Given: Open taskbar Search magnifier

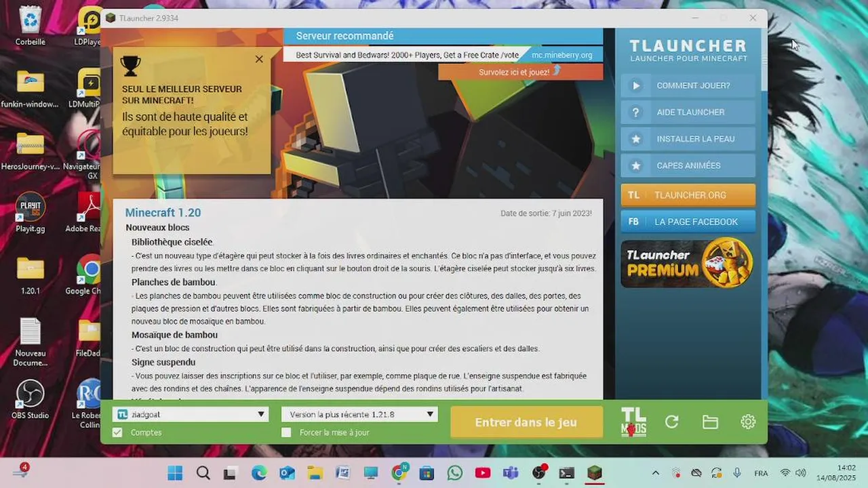Looking at the screenshot, I should [x=203, y=473].
